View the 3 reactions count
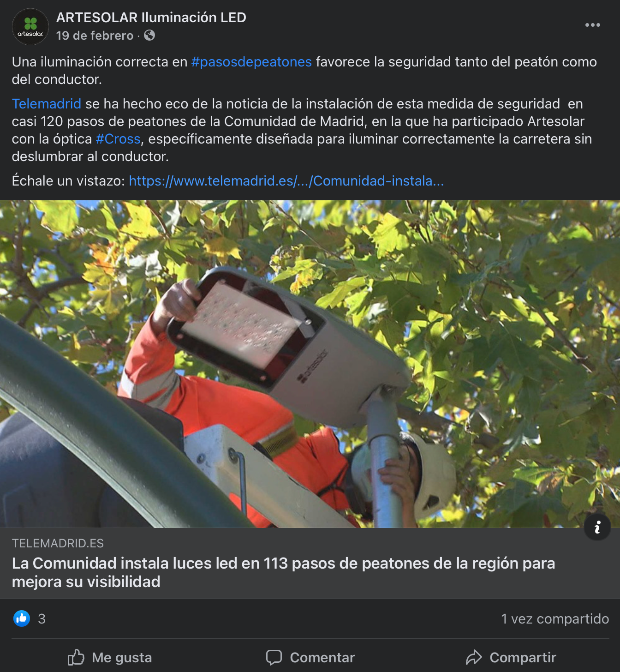This screenshot has width=620, height=672. pyautogui.click(x=42, y=618)
